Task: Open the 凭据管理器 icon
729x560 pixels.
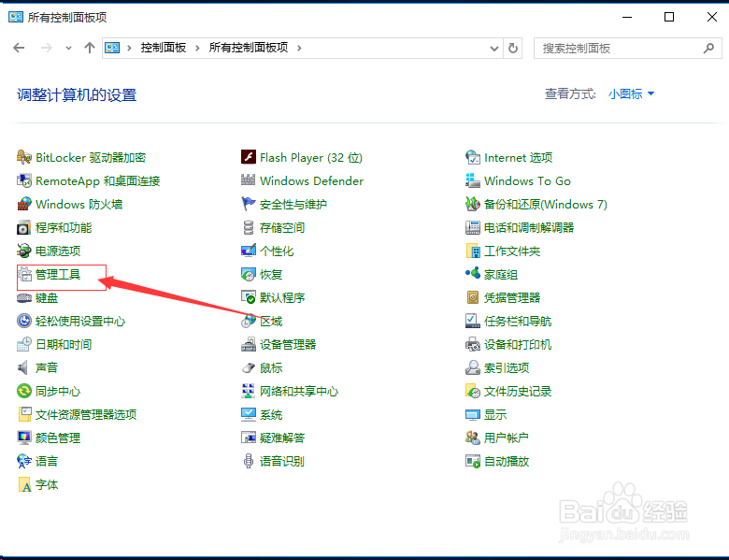Action: (473, 297)
